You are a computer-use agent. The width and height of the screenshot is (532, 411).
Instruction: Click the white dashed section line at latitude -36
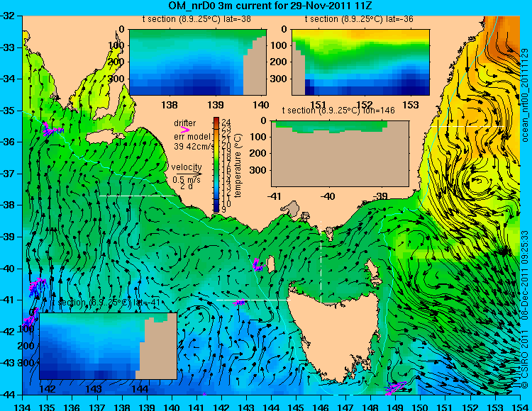pos(467,126)
